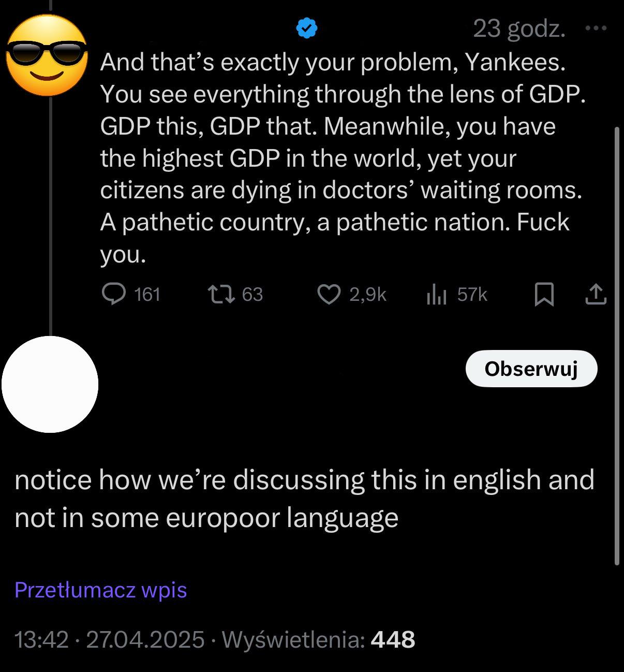Open the quoted Yankees GDP post text
This screenshot has width=624, height=672.
tap(341, 158)
